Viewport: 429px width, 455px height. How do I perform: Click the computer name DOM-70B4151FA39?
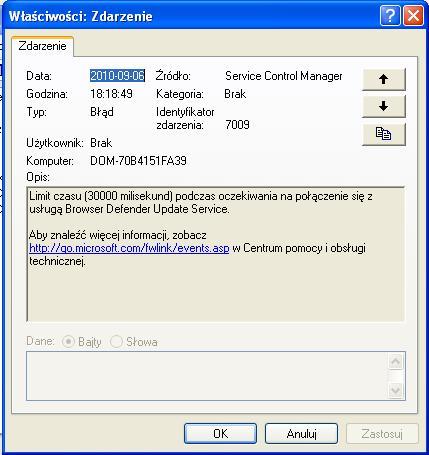click(x=138, y=161)
